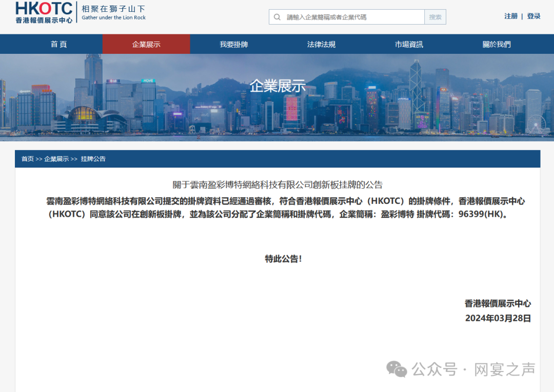The image size is (554, 392).
Task: Open the 我要掛牌 nav tab
Action: click(x=234, y=44)
